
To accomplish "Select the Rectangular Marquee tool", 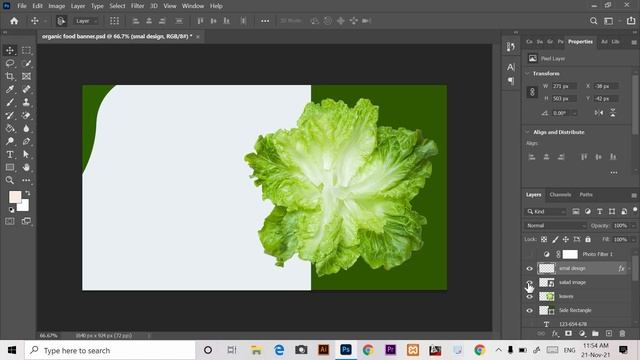I will pyautogui.click(x=26, y=50).
